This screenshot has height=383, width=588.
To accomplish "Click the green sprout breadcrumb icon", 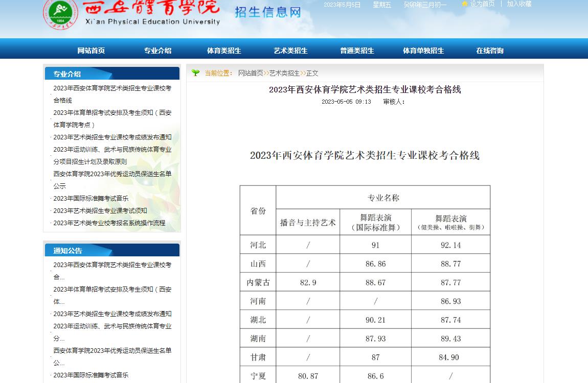I will (195, 73).
